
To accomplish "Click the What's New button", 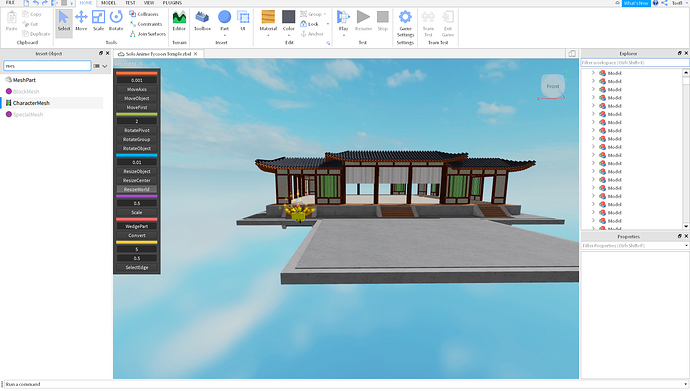I will point(636,3).
